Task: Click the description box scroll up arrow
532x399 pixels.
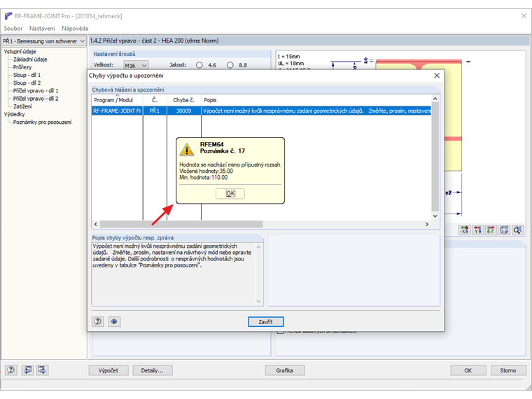Action: [258, 247]
